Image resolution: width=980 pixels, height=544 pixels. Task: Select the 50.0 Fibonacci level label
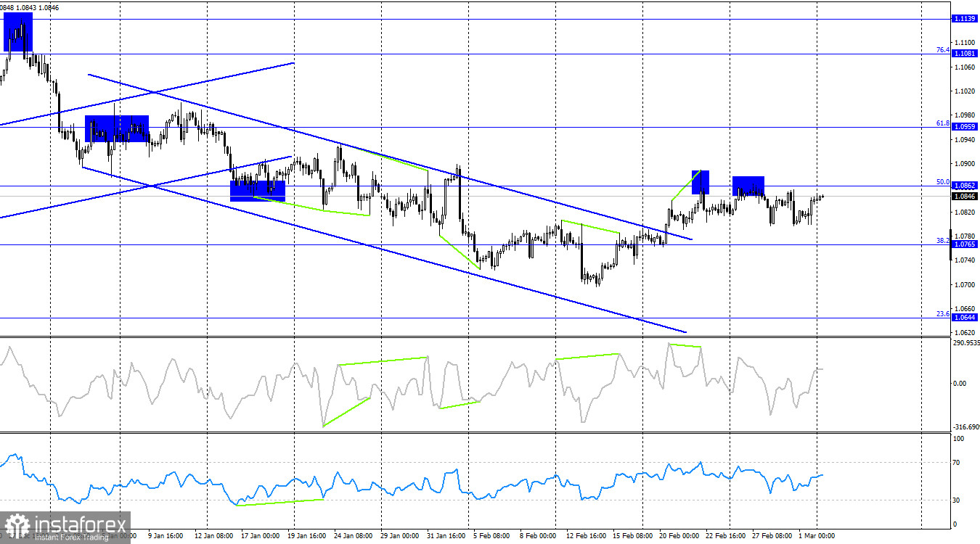coord(942,182)
